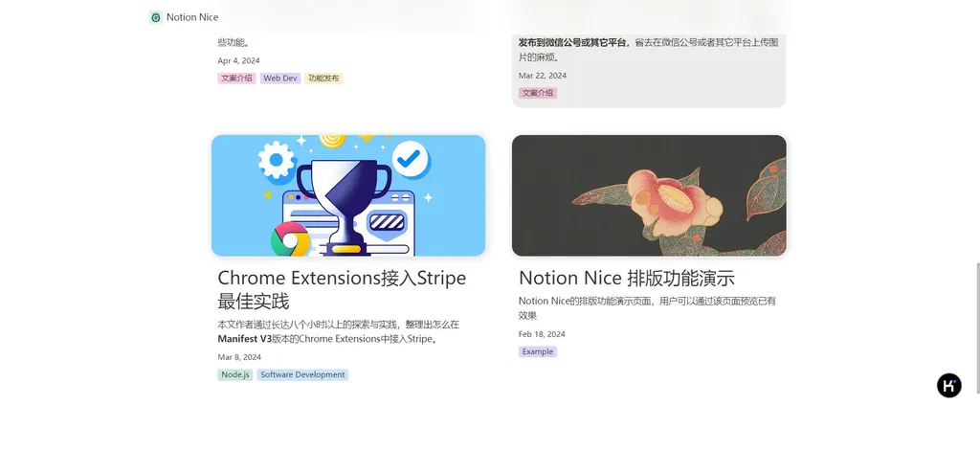Select the 文案介绍 tag under Apr 4, 2024
The height and width of the screenshot is (450, 980).
237,79
